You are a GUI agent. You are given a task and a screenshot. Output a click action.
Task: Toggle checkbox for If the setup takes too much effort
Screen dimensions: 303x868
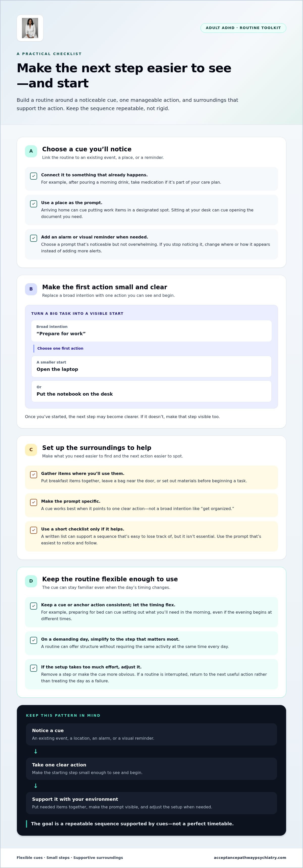coord(34,668)
